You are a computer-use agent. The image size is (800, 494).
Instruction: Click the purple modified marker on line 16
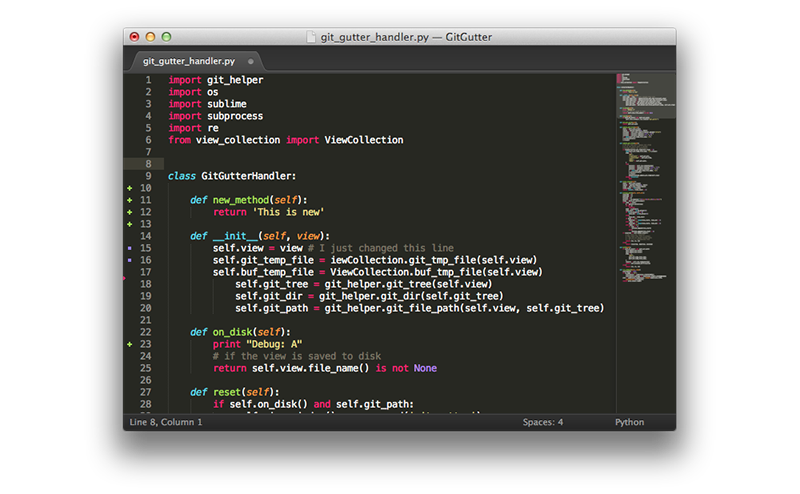(x=130, y=260)
